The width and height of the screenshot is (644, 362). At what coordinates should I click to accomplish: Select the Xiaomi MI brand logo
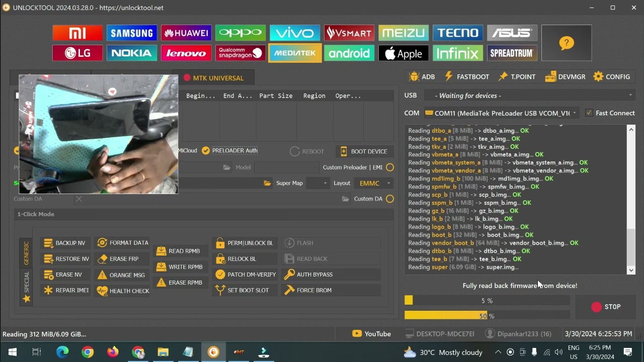77,33
